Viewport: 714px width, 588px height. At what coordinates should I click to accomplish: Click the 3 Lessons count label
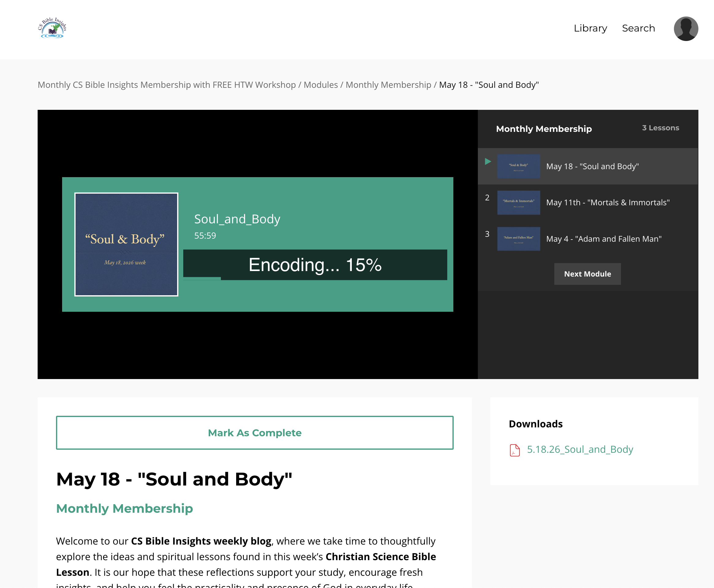click(x=660, y=128)
